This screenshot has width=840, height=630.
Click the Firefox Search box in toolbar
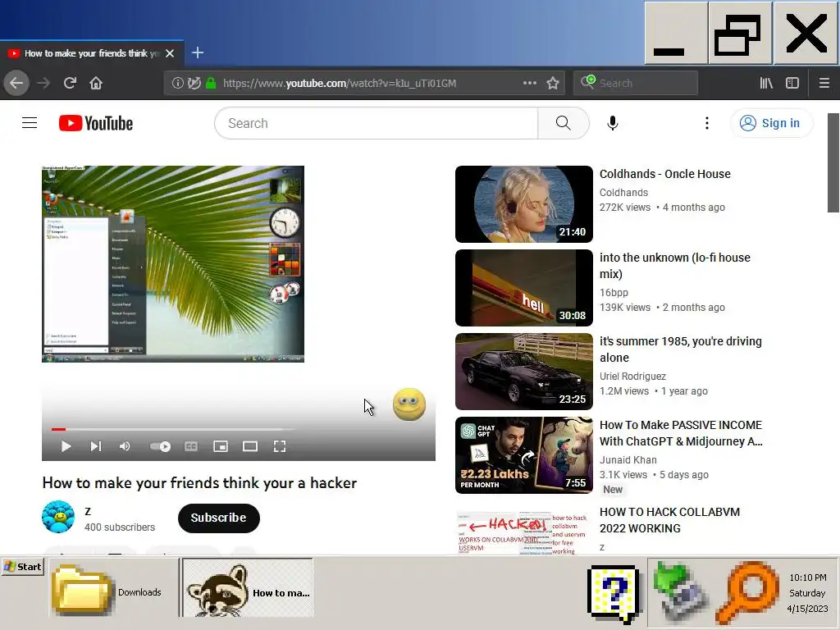(636, 83)
